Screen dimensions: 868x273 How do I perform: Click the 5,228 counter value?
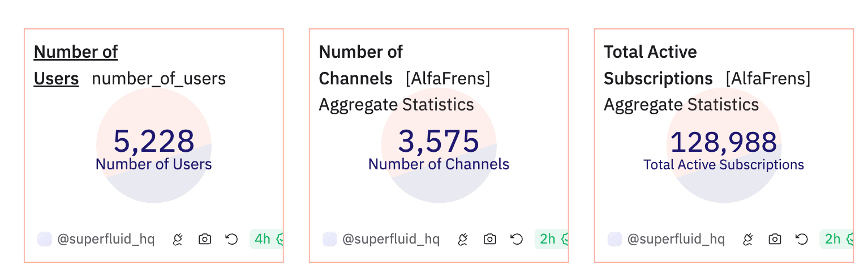[x=154, y=142]
